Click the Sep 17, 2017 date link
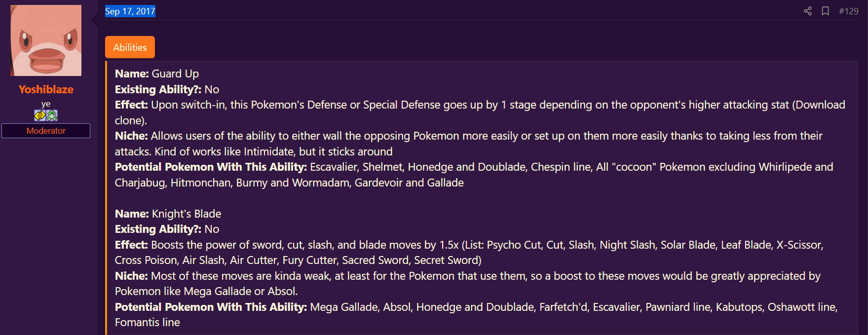 coord(130,11)
